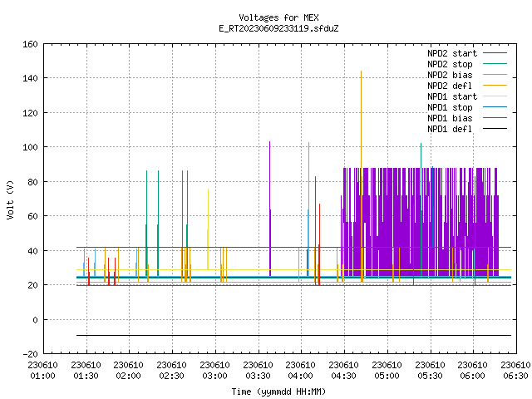Click the 230610 06:00 time tick label
Viewport: 532px width, 399px height.
[x=473, y=371]
